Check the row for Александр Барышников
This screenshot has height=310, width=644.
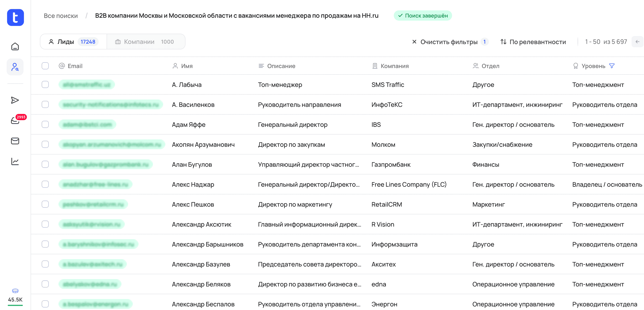pos(45,244)
